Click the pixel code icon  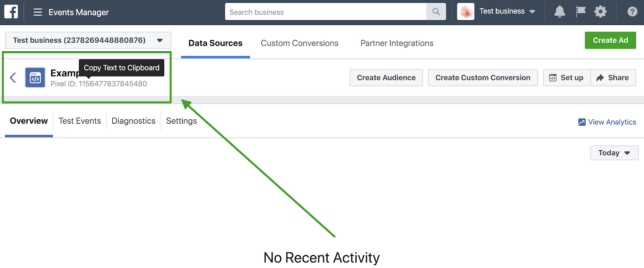tap(35, 77)
